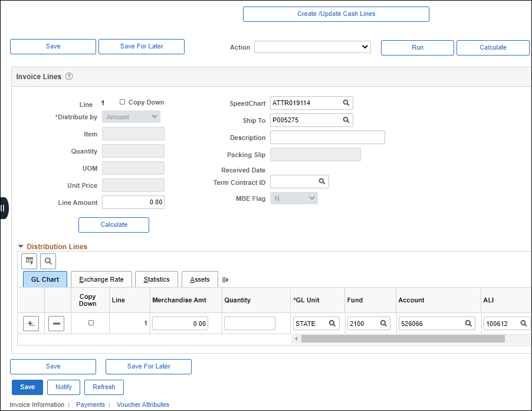This screenshot has height=411, width=532.
Task: Click the personalize grid icon above GL Chart
Action: 29,261
